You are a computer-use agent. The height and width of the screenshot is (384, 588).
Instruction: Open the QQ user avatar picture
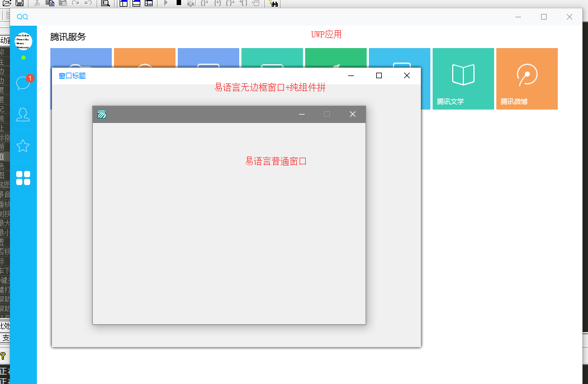23,41
